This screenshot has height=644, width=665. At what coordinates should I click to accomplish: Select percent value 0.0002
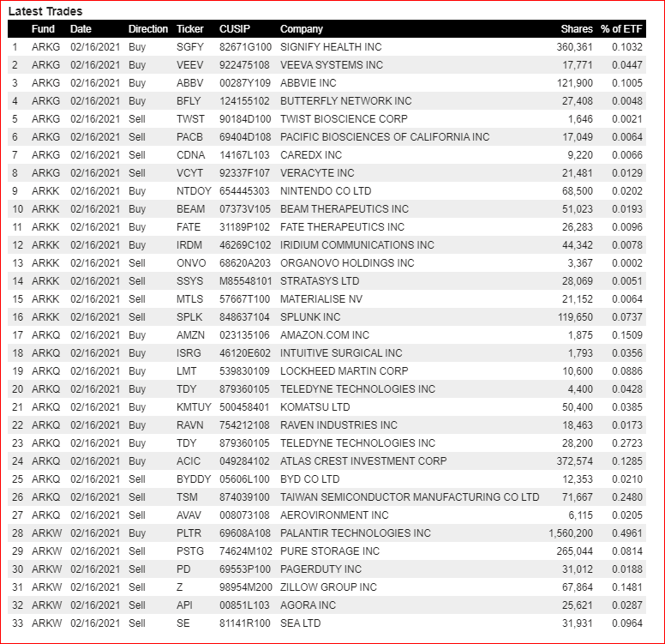pos(626,263)
